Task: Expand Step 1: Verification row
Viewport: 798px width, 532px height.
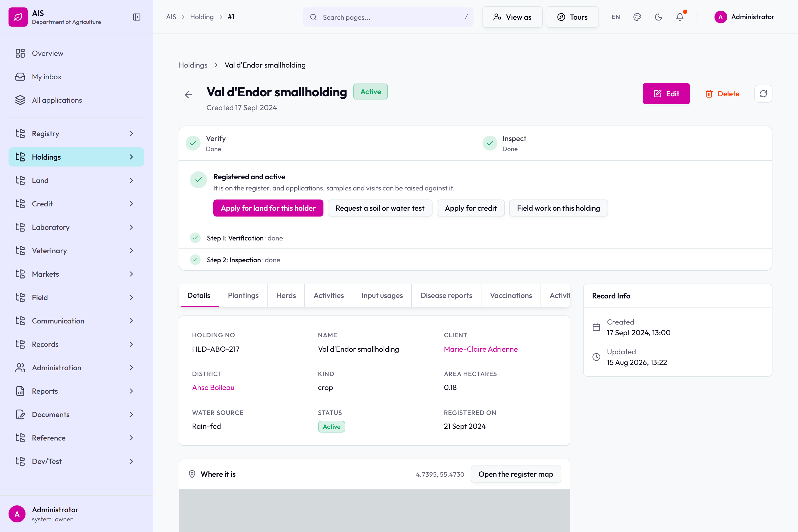Action: click(x=475, y=238)
